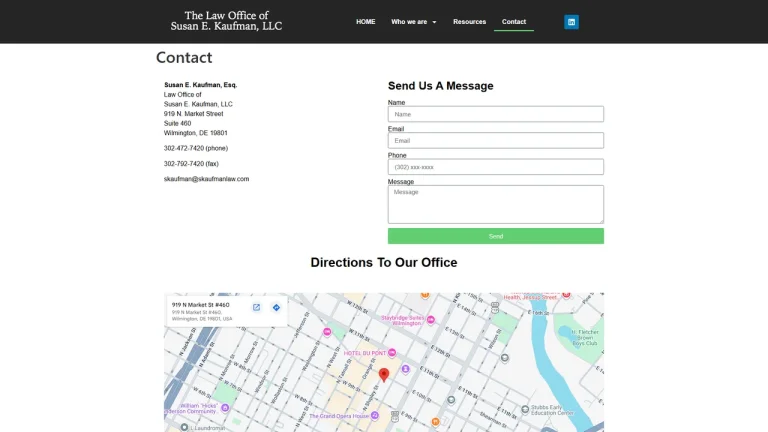
Task: Click into the Message text area
Action: (496, 204)
